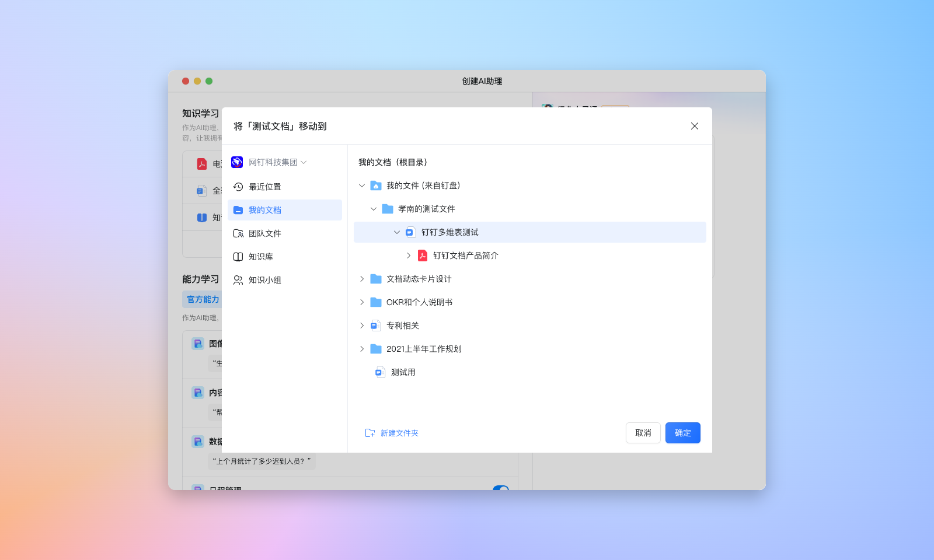The width and height of the screenshot is (934, 560).
Task: Open 团队文件 in the sidebar
Action: coord(285,233)
